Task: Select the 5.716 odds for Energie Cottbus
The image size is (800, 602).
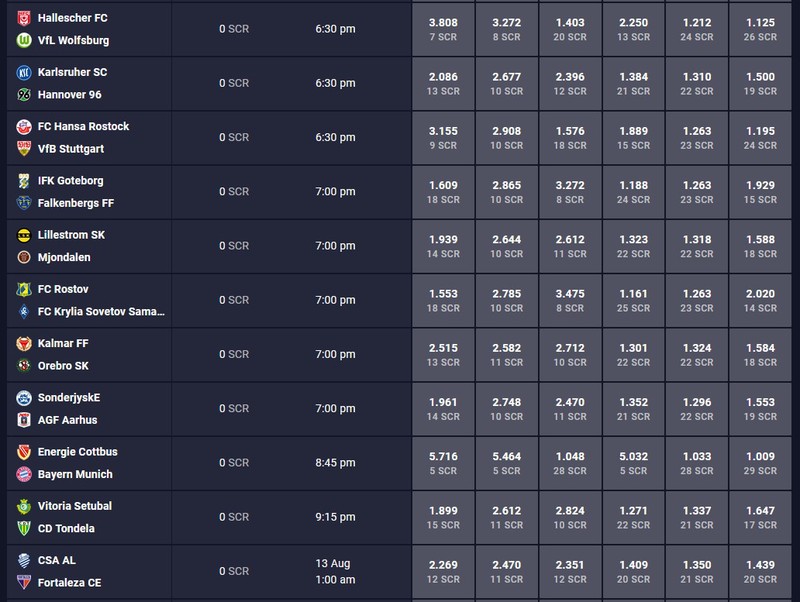Action: (x=443, y=463)
